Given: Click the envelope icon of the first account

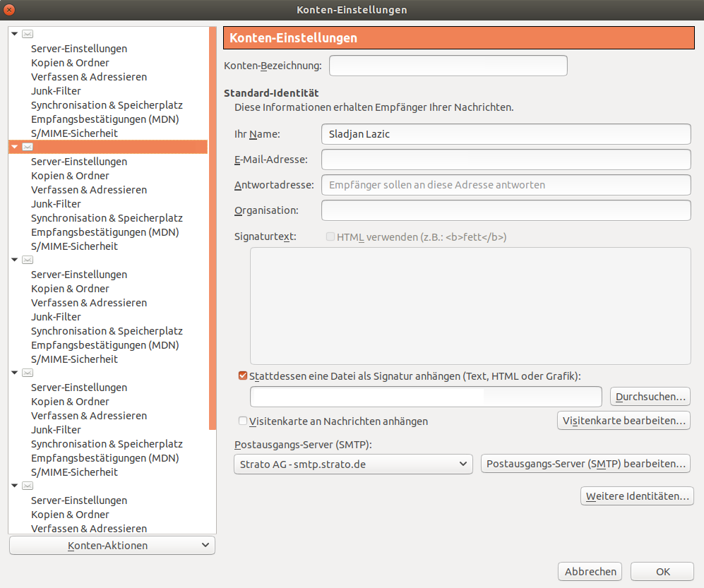Looking at the screenshot, I should coord(28,34).
